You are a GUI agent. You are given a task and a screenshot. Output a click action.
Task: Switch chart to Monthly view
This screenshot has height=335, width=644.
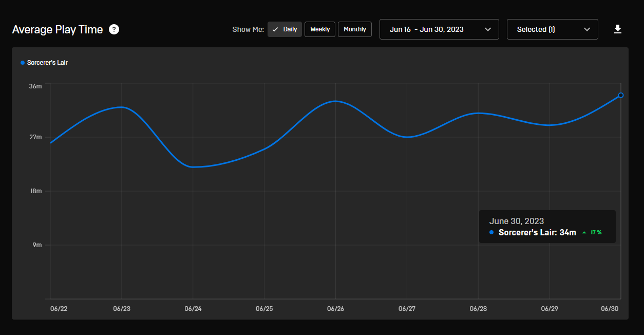tap(355, 29)
